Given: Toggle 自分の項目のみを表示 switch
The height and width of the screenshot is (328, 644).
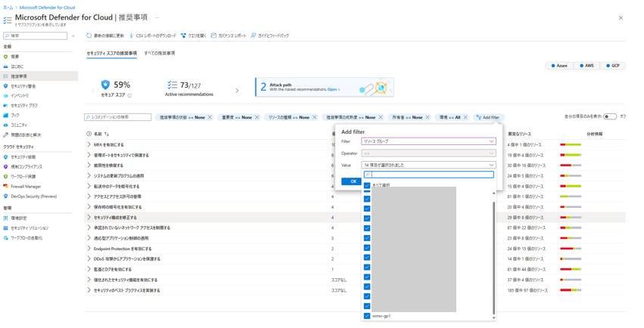Looking at the screenshot, I should point(610,117).
